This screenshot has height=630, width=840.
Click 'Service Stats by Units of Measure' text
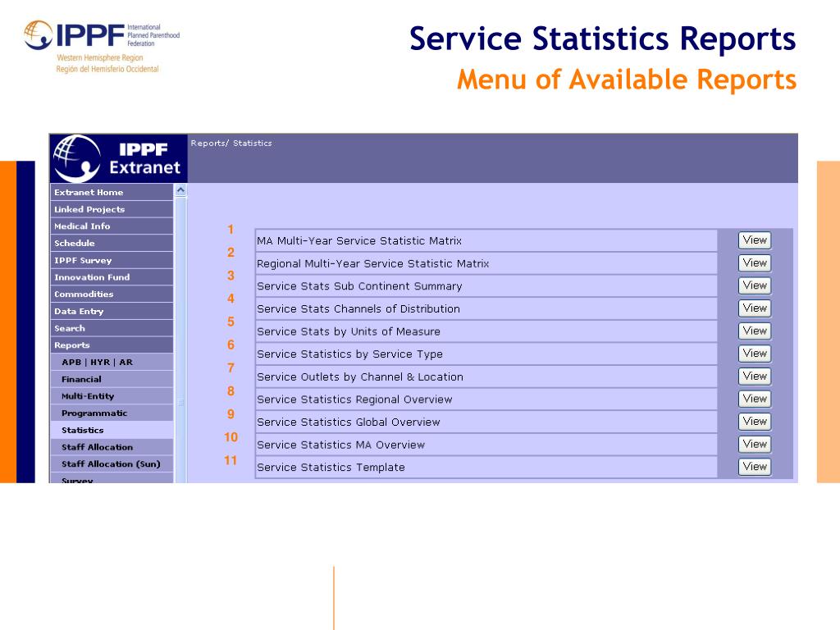click(x=348, y=331)
